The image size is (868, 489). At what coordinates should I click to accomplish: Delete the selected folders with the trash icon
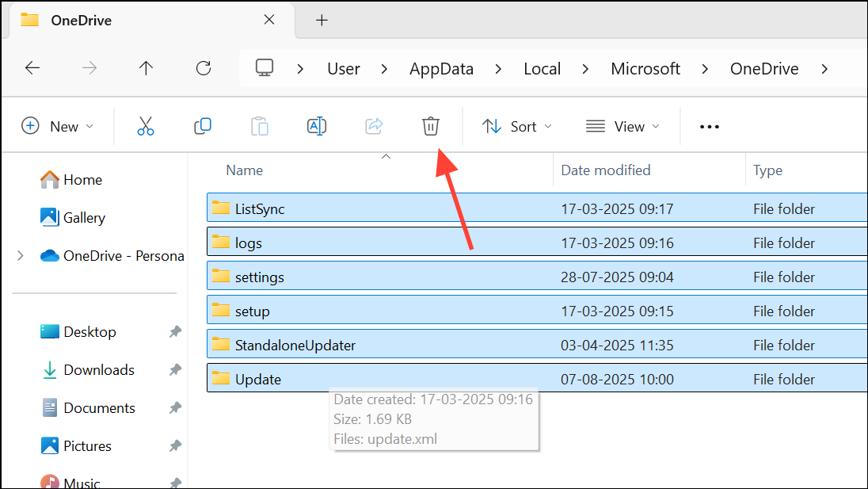click(x=430, y=126)
